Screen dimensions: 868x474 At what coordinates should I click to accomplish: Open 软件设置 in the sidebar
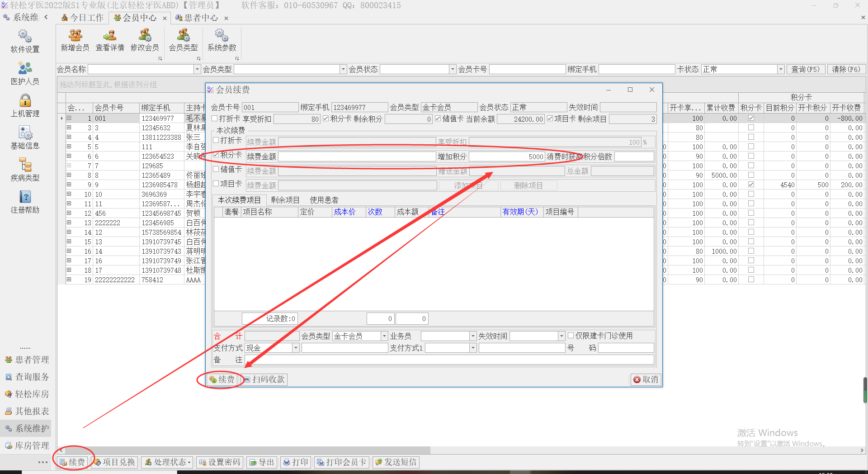(x=25, y=42)
